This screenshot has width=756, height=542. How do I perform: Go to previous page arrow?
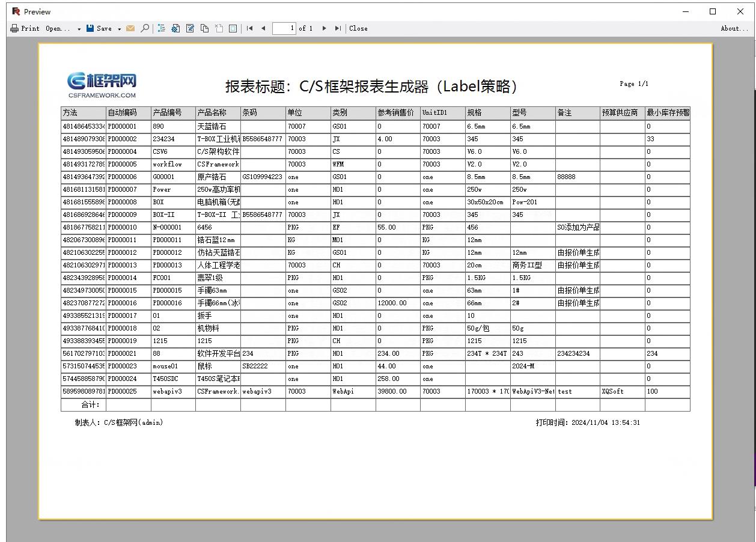pos(263,28)
